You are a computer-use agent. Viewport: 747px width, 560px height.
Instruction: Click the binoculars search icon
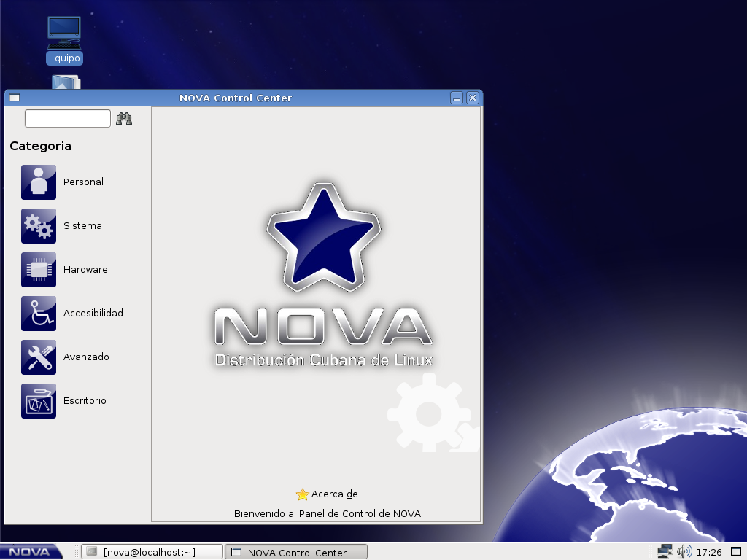coord(124,119)
